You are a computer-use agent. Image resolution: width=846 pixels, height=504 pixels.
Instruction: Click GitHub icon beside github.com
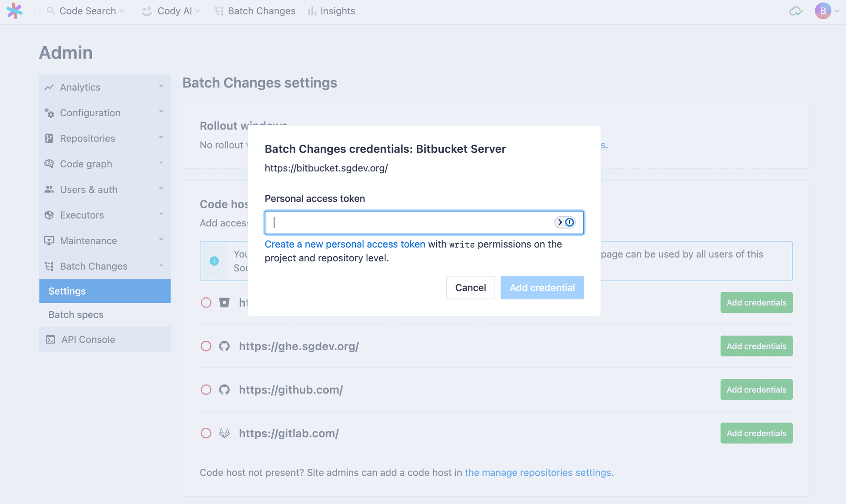coord(224,390)
